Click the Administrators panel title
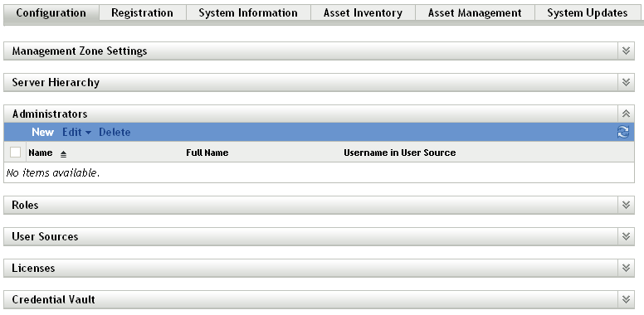The width and height of the screenshot is (644, 315). click(49, 114)
